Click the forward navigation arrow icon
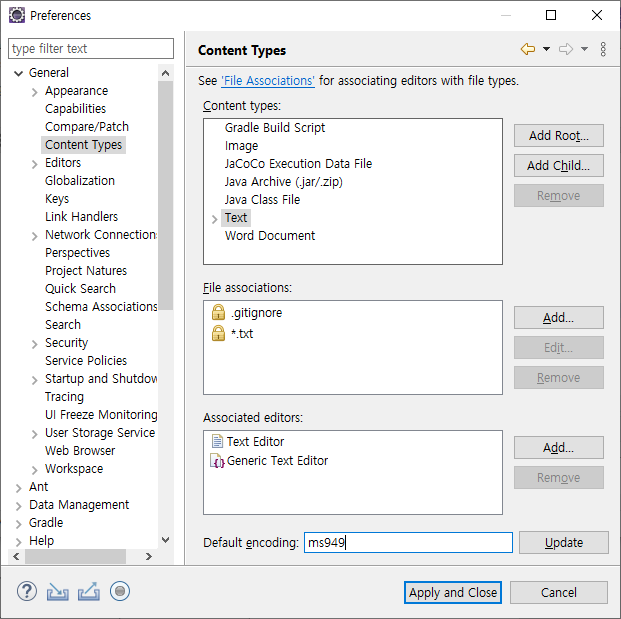The height and width of the screenshot is (619, 621). pyautogui.click(x=566, y=49)
